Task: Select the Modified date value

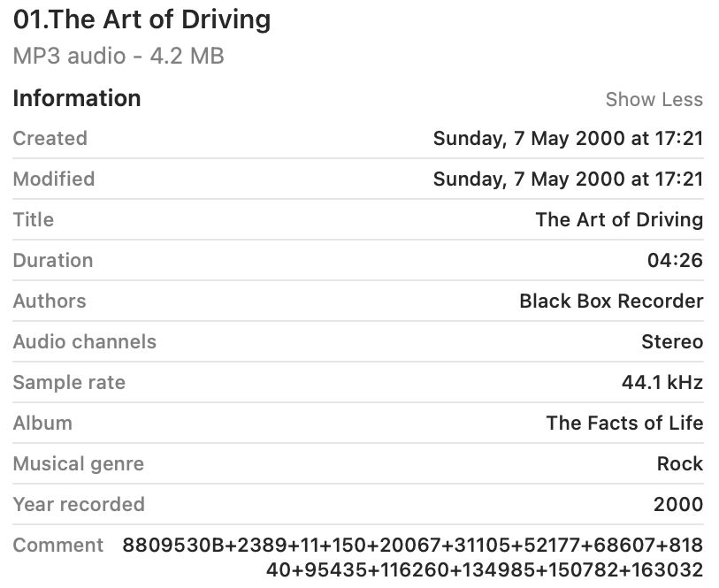Action: pyautogui.click(x=567, y=179)
